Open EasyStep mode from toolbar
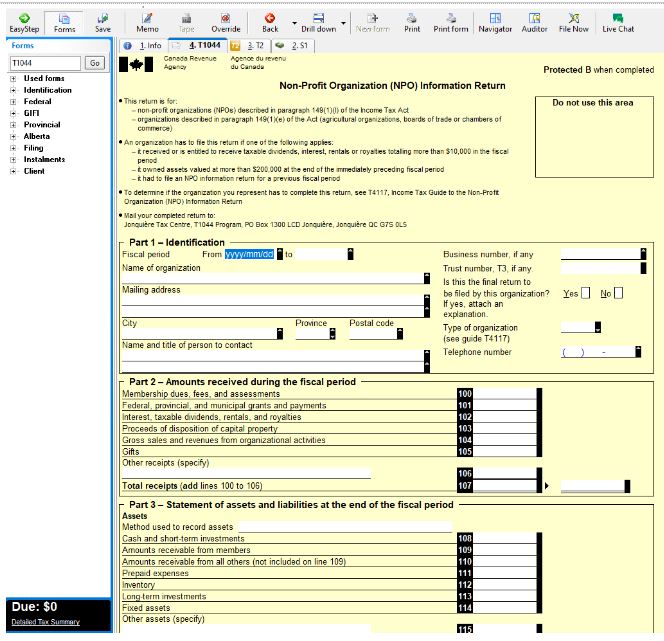 24,23
